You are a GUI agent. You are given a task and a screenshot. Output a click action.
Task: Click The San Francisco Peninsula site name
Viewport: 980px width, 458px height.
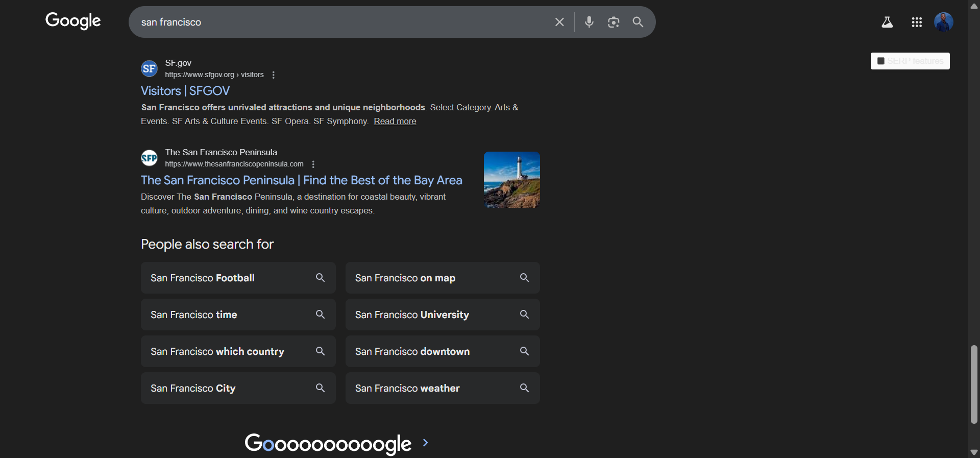click(x=221, y=152)
